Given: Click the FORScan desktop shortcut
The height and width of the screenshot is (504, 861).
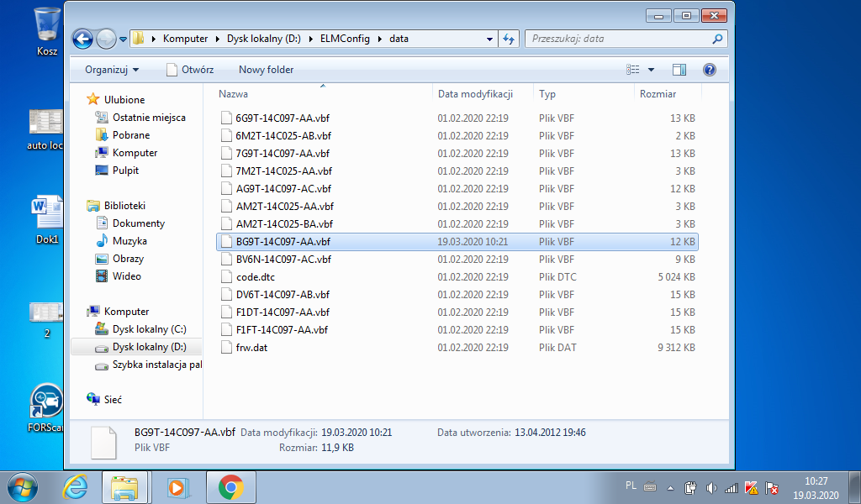Looking at the screenshot, I should (47, 407).
